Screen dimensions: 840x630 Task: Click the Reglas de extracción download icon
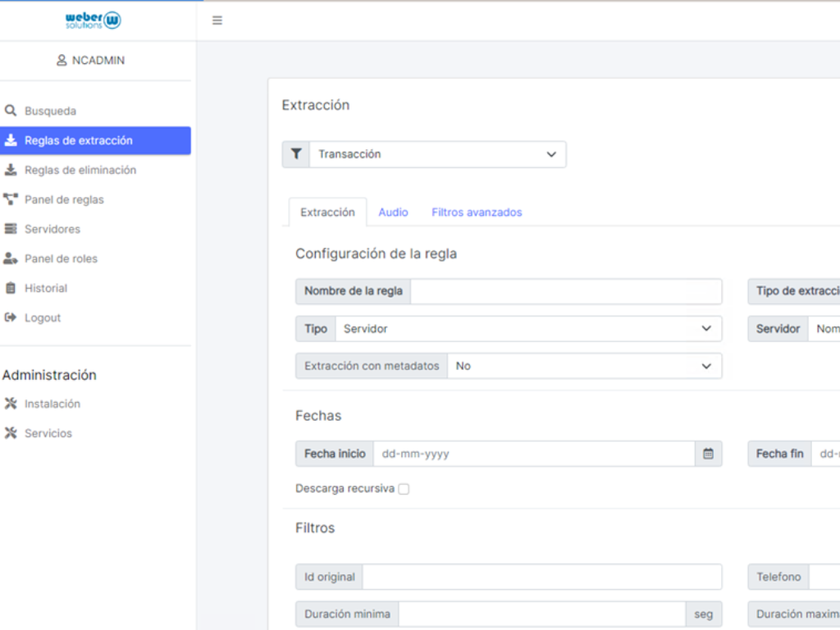[10, 140]
